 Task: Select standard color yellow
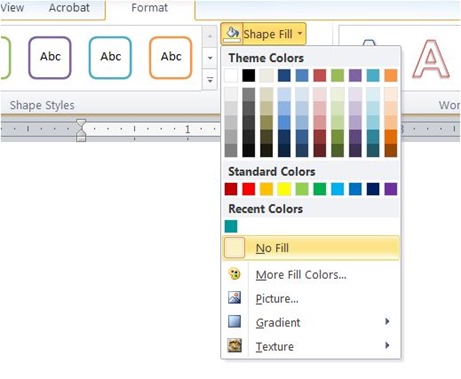[284, 189]
